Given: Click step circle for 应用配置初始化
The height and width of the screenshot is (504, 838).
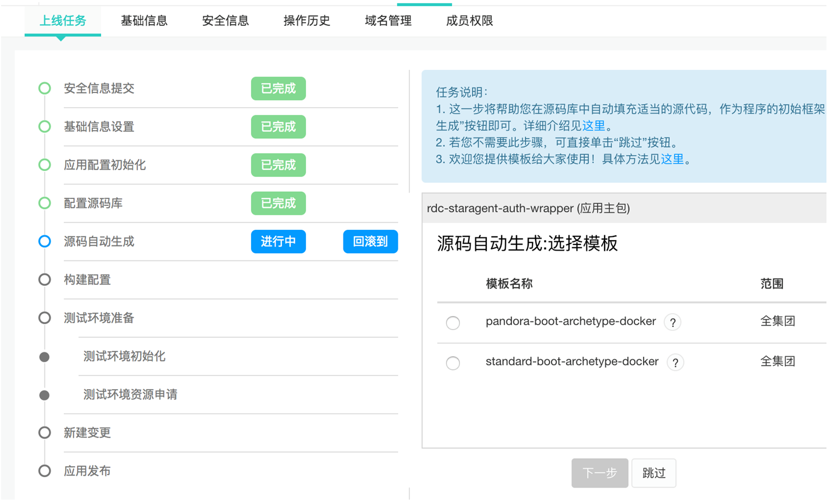Looking at the screenshot, I should click(45, 165).
